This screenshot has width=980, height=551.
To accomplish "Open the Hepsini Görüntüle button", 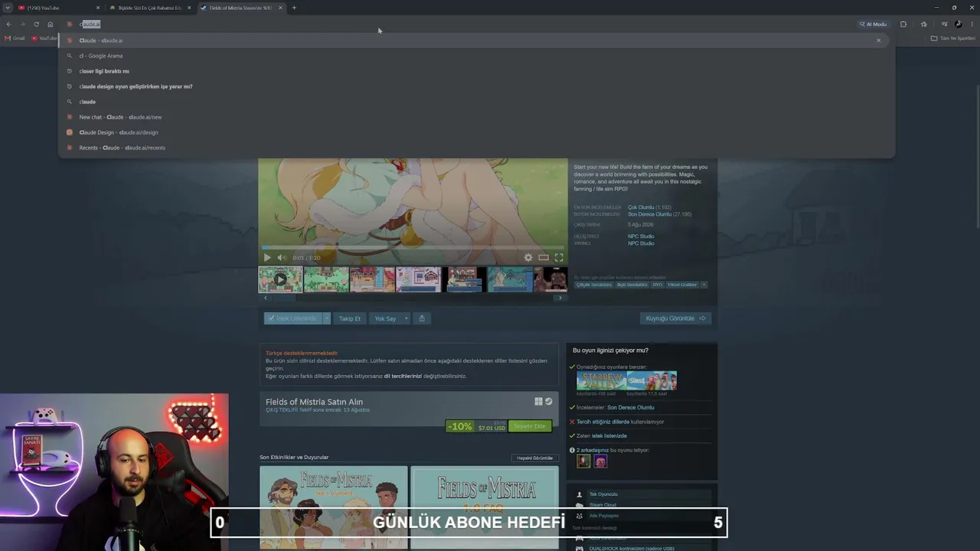I will [x=534, y=458].
